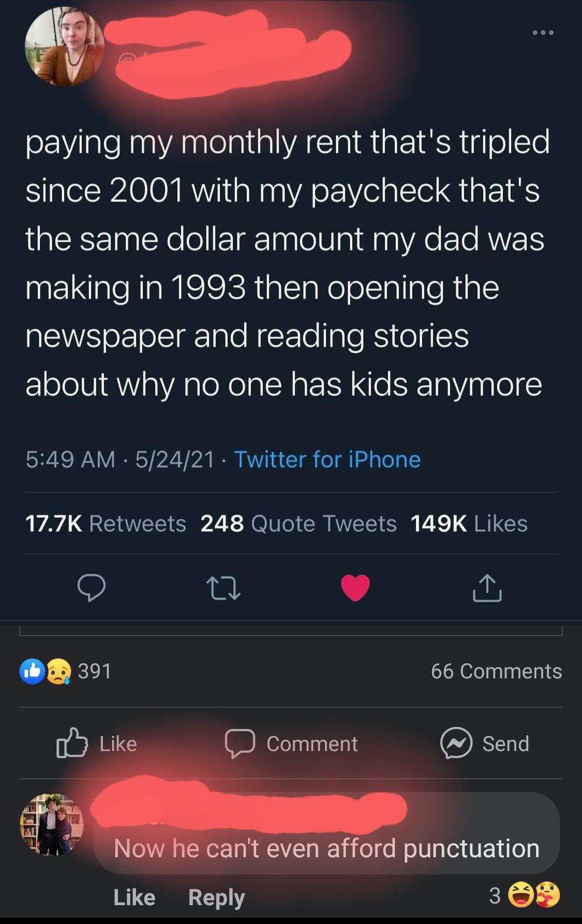This screenshot has width=582, height=924.
Task: Open the commenter's profile picture
Action: (x=52, y=824)
